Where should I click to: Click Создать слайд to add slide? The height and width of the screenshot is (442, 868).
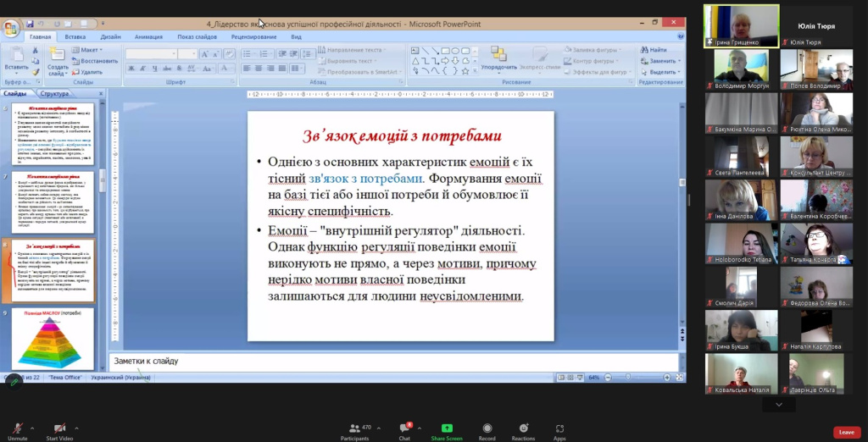click(x=58, y=61)
